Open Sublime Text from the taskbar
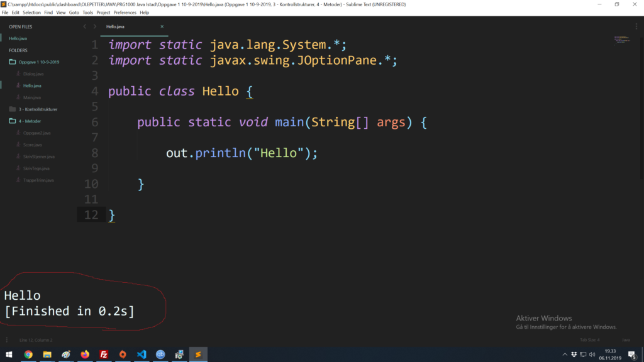 pos(198,354)
